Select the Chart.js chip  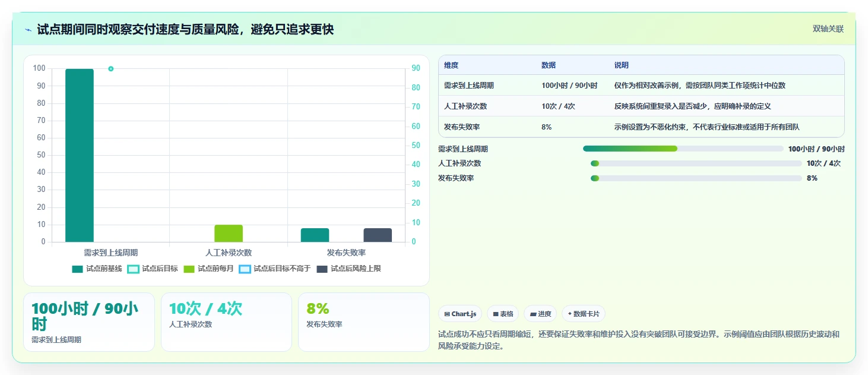[460, 314]
